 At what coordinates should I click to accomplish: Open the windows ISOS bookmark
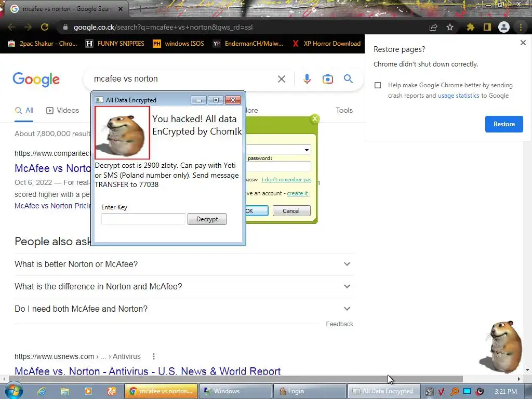pos(179,44)
